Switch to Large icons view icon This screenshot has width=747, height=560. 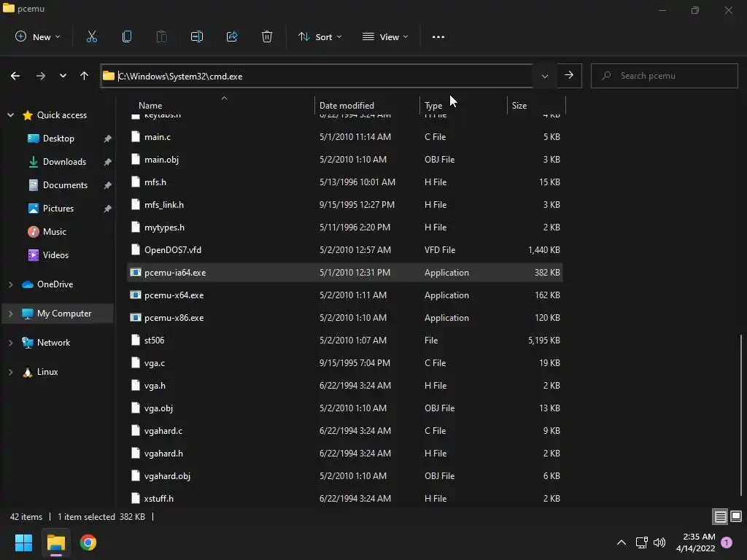(736, 516)
